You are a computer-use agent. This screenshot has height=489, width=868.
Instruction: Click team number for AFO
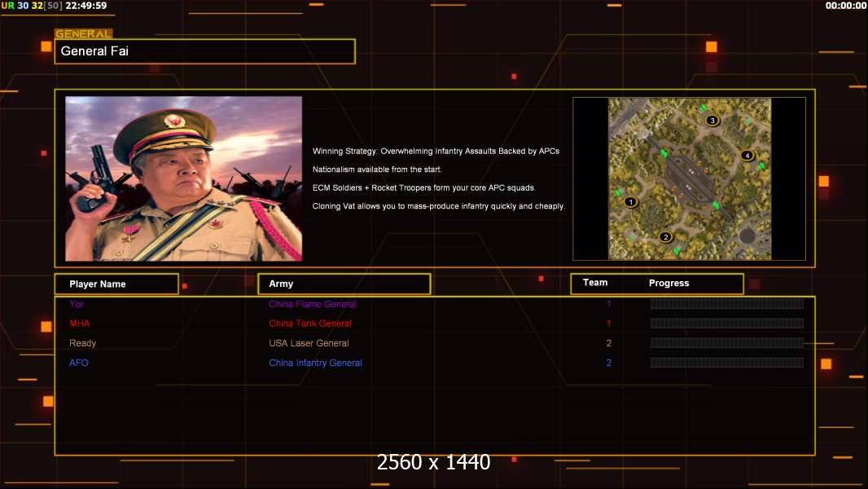[608, 363]
